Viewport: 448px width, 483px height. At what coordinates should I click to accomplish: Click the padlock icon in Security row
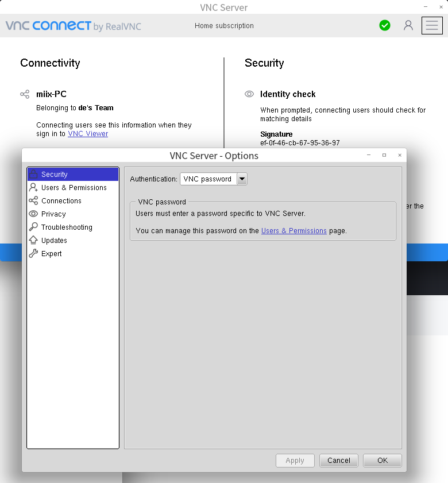(33, 174)
